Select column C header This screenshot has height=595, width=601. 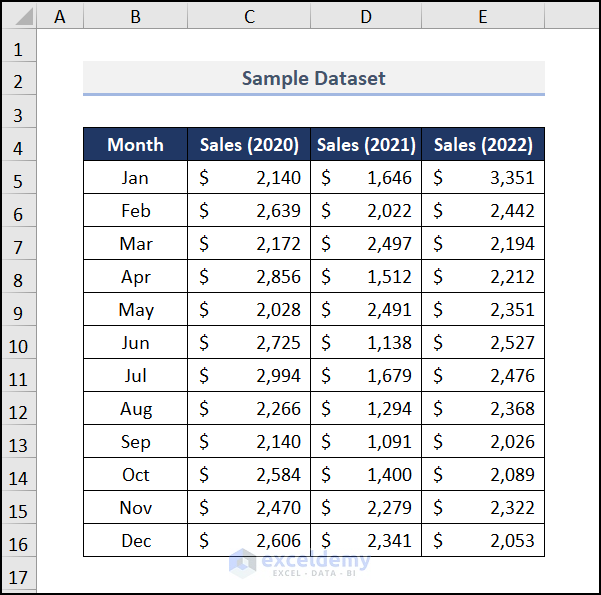pyautogui.click(x=249, y=17)
